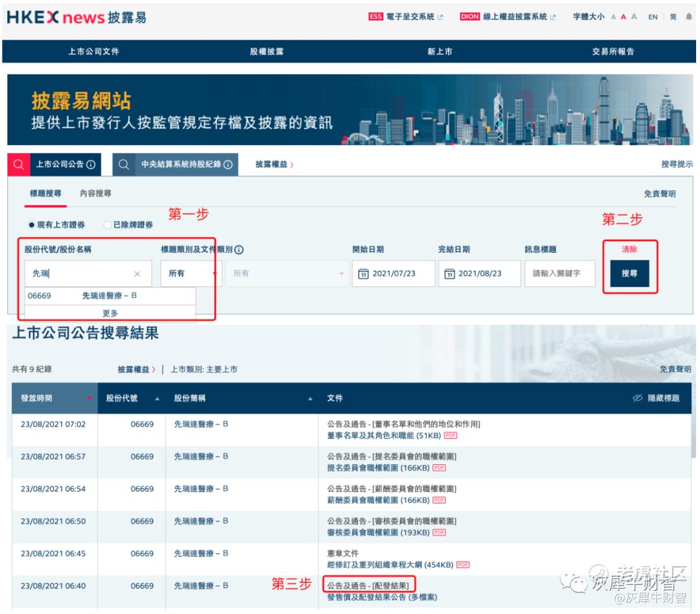The height and width of the screenshot is (614, 700).
Task: Open PDF icon for 提名委員會職權範圍
Action: click(x=439, y=467)
